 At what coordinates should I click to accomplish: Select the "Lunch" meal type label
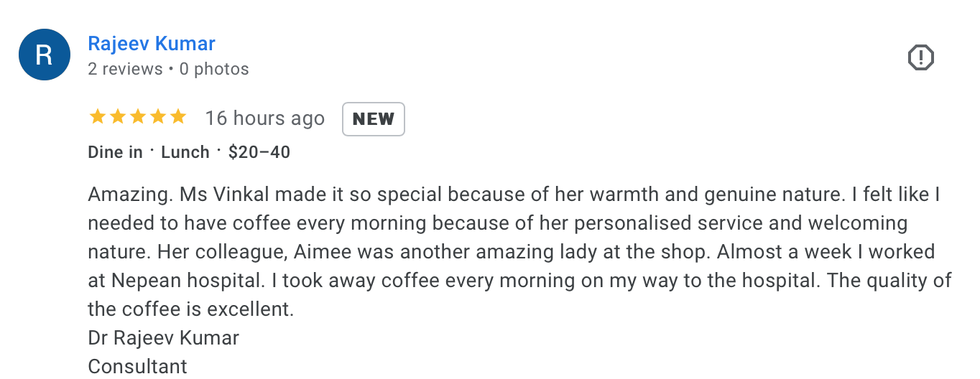(x=185, y=152)
